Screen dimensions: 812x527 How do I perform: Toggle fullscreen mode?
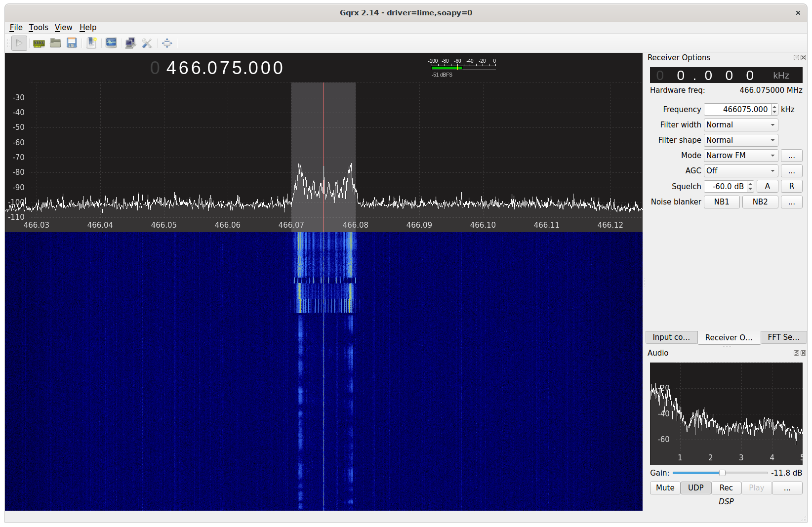pos(167,43)
